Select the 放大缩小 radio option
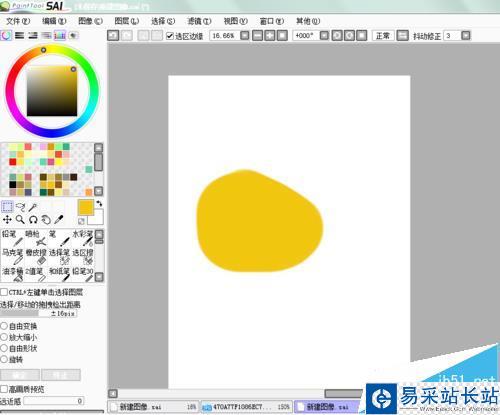Image resolution: width=500 pixels, height=415 pixels. 4,337
